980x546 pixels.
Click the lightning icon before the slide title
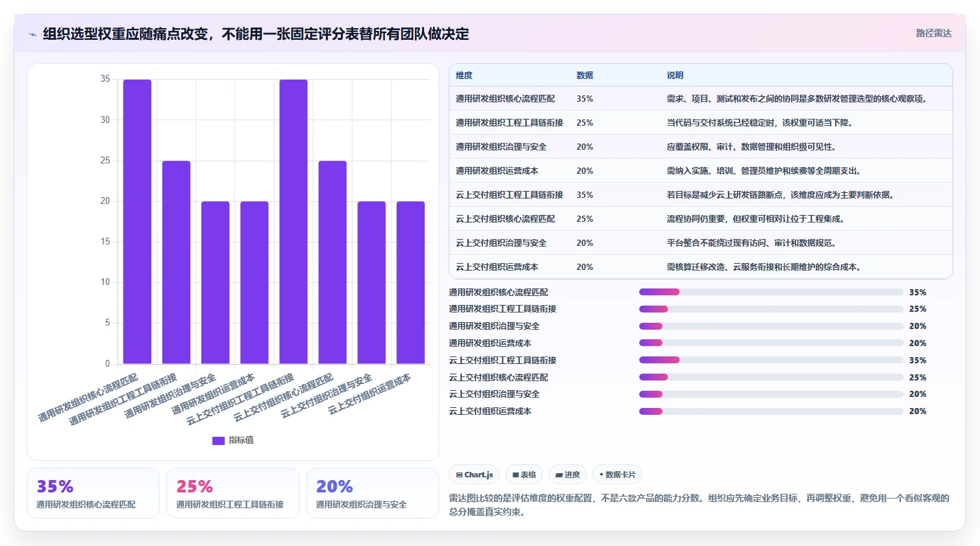[x=33, y=34]
